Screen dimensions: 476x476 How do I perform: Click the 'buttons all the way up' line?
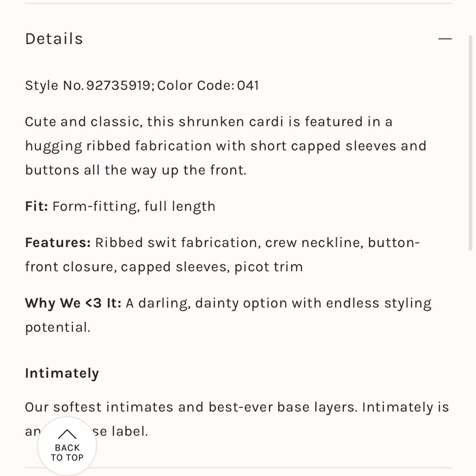pos(136,170)
